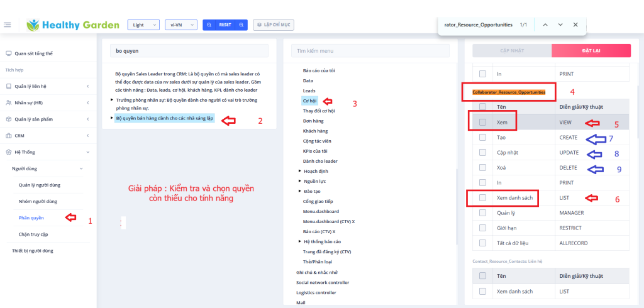The height and width of the screenshot is (308, 644).
Task: Click the Healthy Garden logo
Action: [73, 25]
